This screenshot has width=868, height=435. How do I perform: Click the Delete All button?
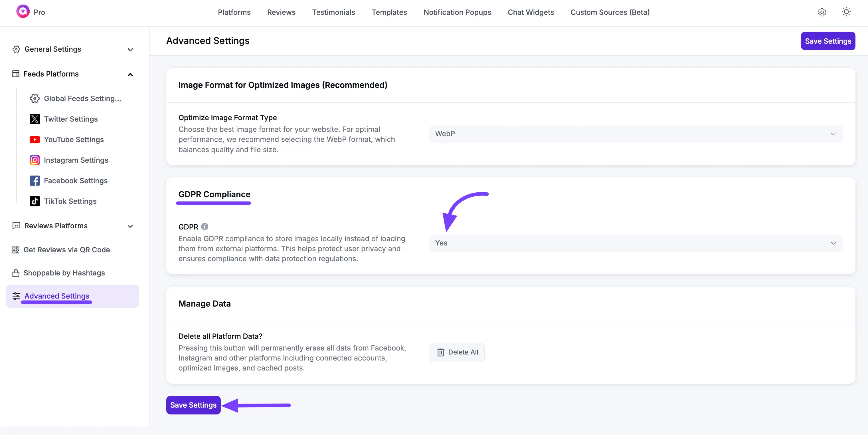(457, 352)
